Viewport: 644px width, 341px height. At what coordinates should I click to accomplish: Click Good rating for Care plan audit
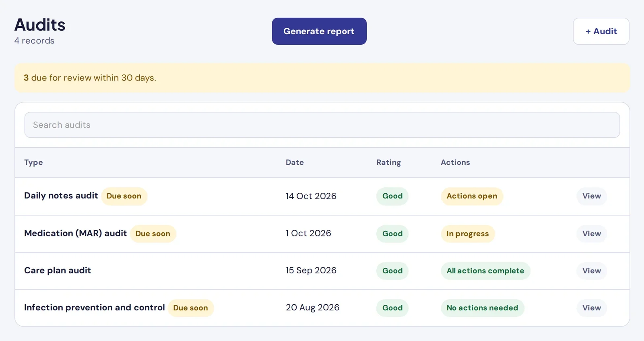(x=392, y=271)
